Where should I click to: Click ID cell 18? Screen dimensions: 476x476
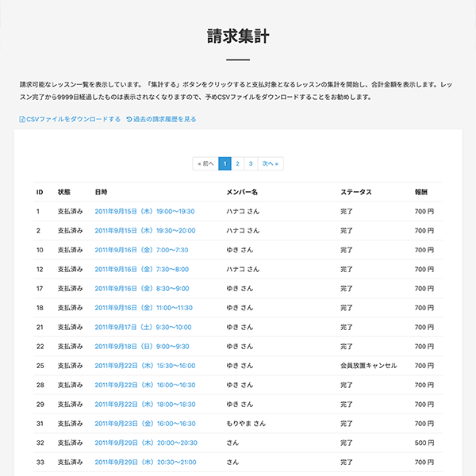[x=40, y=308]
